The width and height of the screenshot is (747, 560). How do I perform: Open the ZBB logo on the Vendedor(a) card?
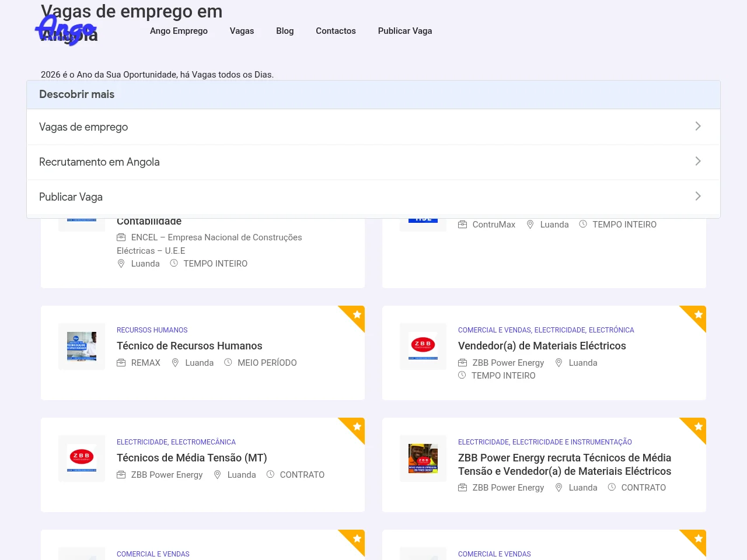(x=423, y=346)
